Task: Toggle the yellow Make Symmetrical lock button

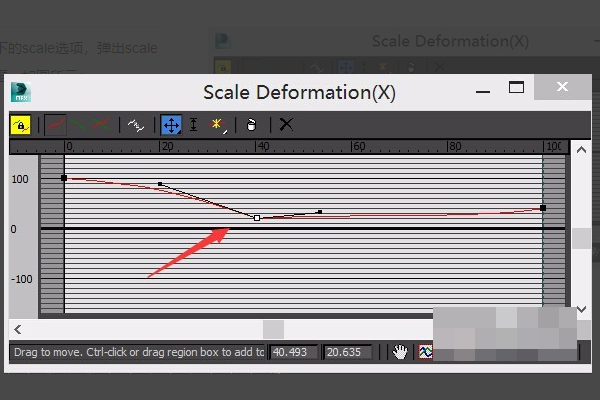Action: pos(21,125)
